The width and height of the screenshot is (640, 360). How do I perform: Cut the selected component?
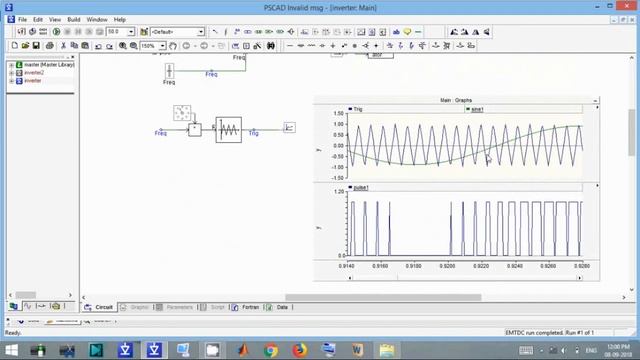coord(63,46)
